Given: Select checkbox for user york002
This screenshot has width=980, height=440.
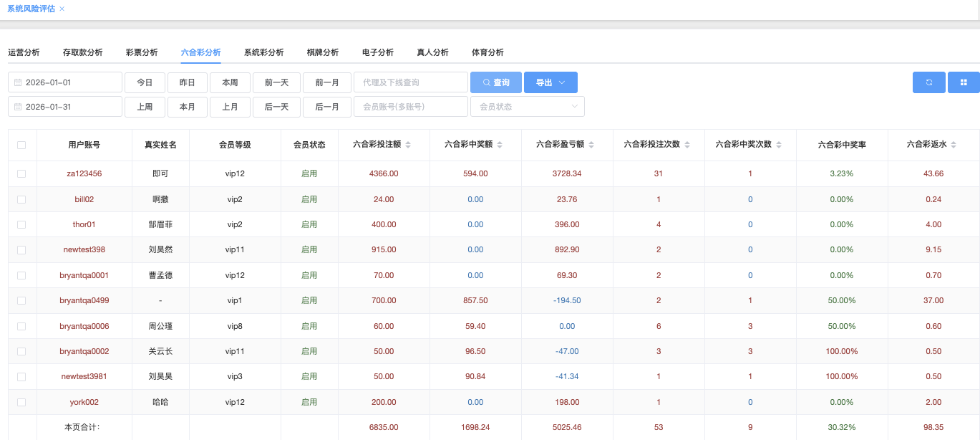Looking at the screenshot, I should [x=21, y=402].
